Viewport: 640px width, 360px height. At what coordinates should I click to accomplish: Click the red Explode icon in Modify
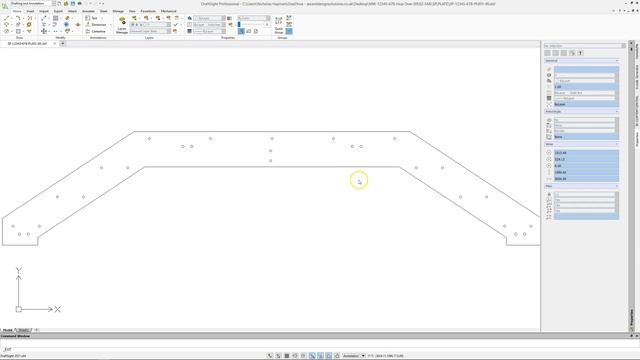[x=78, y=24]
